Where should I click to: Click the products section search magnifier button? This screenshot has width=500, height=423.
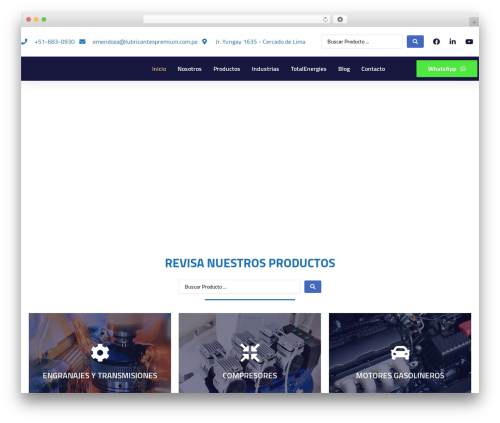[313, 287]
